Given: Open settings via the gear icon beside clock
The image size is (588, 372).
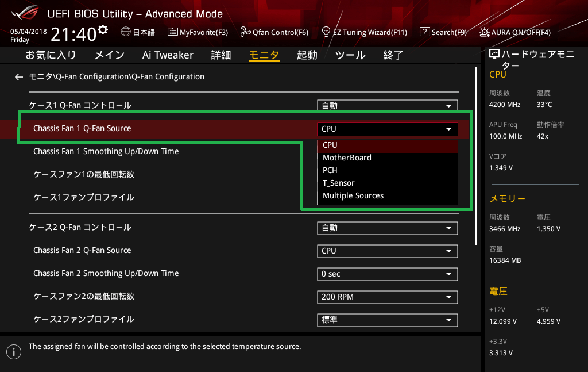Looking at the screenshot, I should 103,30.
